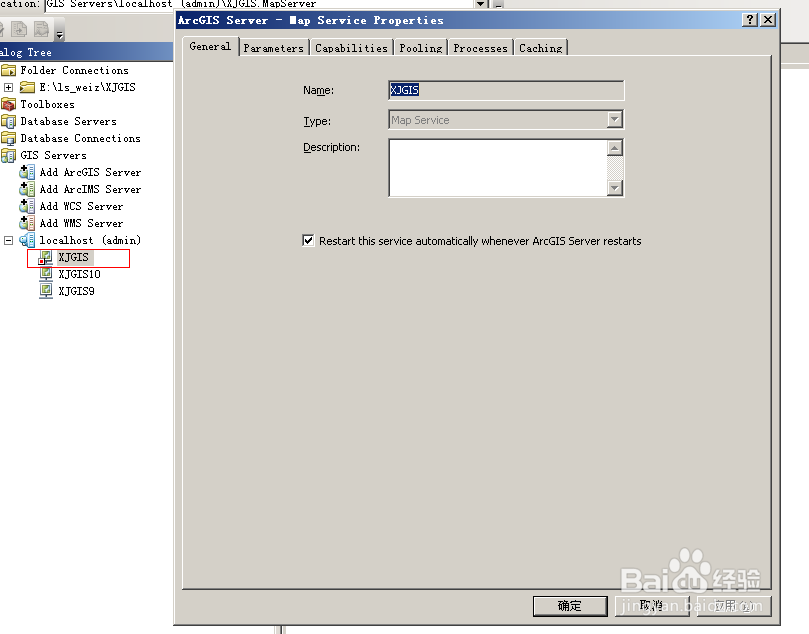Select Add ArcIMS Server entry text
The width and height of the screenshot is (809, 634).
[90, 189]
